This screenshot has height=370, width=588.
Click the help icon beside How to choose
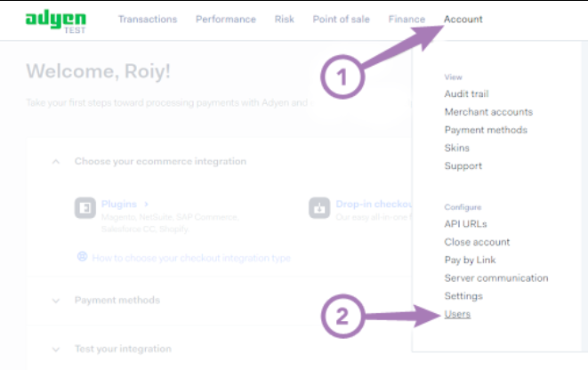82,257
